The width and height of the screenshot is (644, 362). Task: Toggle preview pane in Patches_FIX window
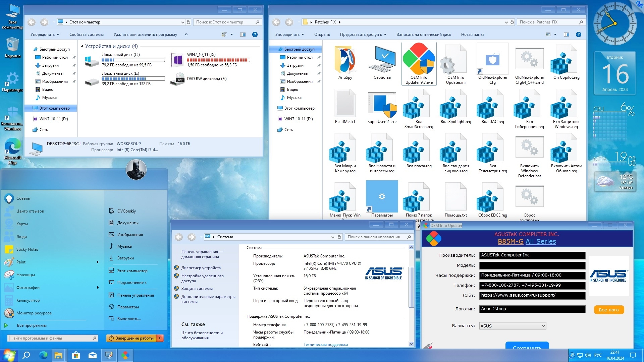[567, 35]
